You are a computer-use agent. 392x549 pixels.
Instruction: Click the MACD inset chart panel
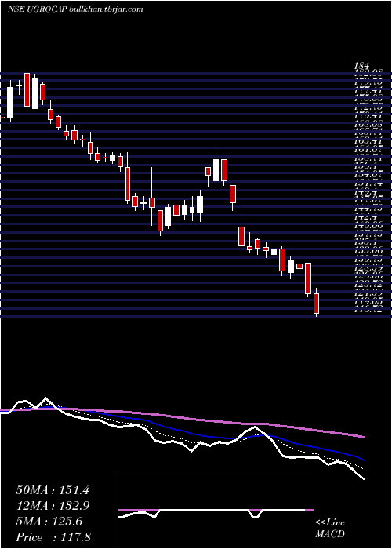216,510
